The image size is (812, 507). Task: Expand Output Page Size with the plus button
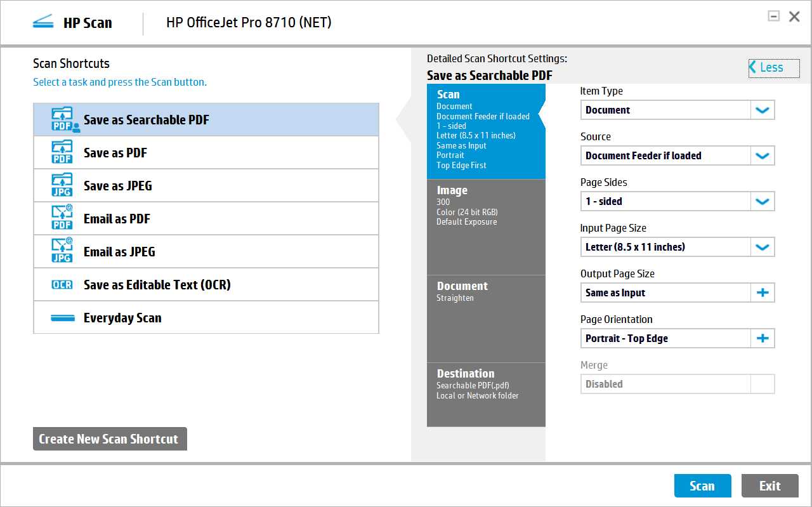(763, 293)
